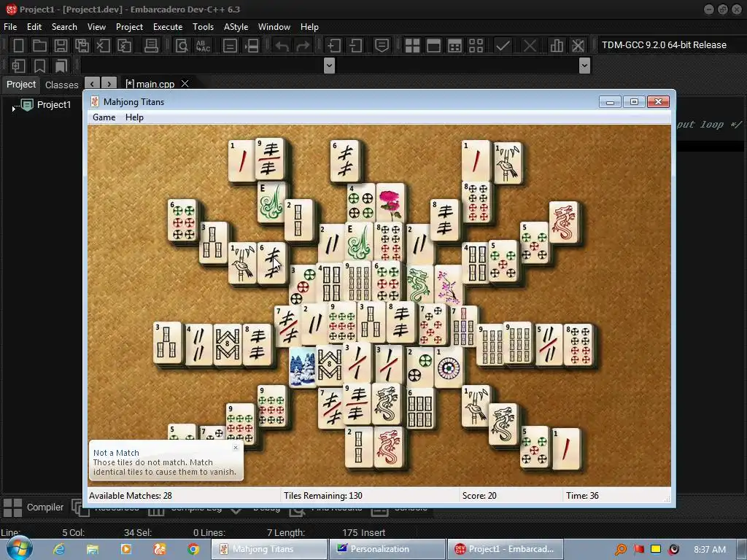Switch to the Classes tab
The image size is (747, 560).
[x=61, y=85]
